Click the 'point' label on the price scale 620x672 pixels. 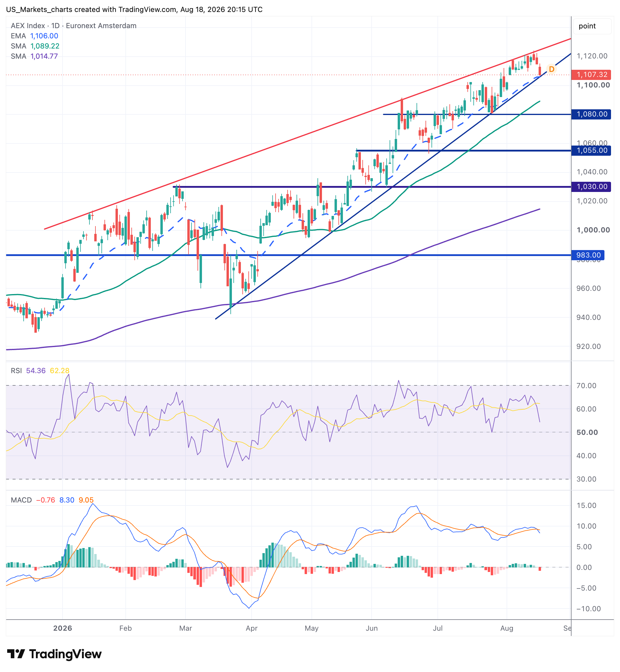click(587, 26)
